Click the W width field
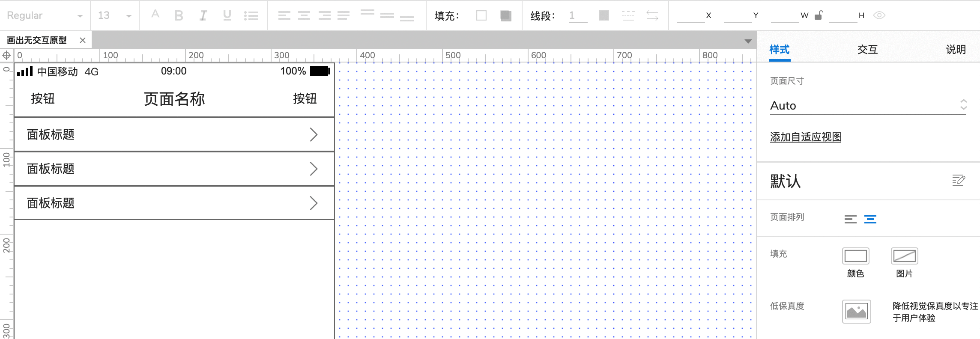The width and height of the screenshot is (980, 339). coord(785,16)
